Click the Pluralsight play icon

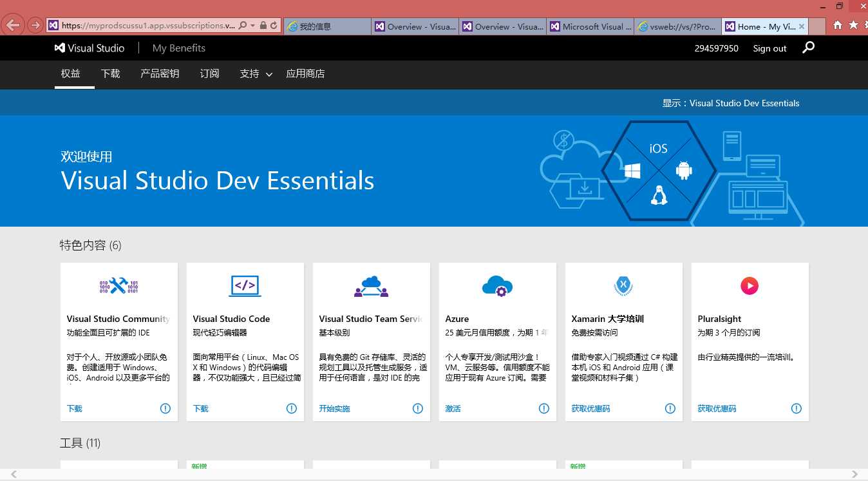click(x=750, y=285)
